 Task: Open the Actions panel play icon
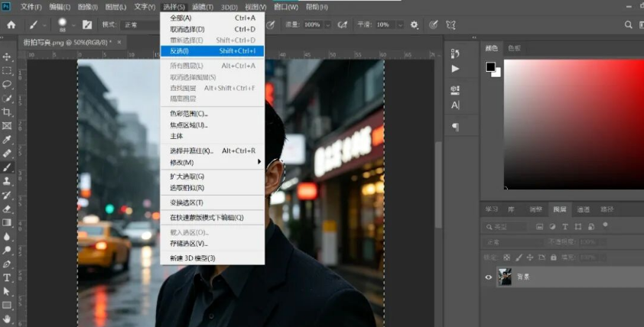click(455, 69)
